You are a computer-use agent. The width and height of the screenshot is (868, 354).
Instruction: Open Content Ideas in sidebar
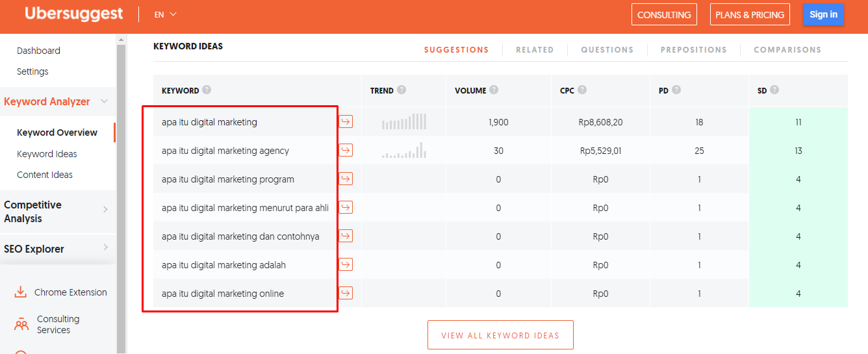click(45, 175)
